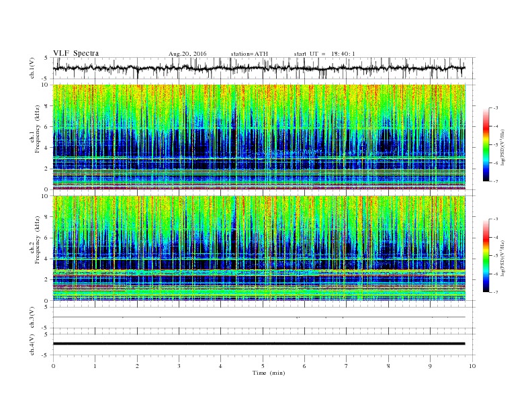Click the 3 minute Time axis tick label

tap(179, 366)
